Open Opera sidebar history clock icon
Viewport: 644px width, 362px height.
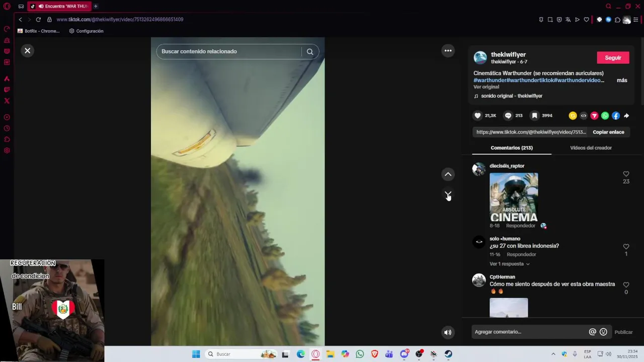pos(7,128)
